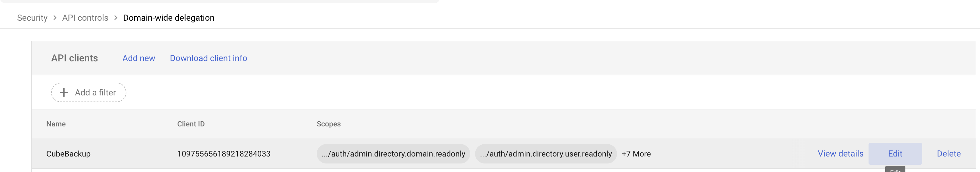Screen dimensions: 980x172
Task: Open API controls breadcrumb
Action: [85, 18]
